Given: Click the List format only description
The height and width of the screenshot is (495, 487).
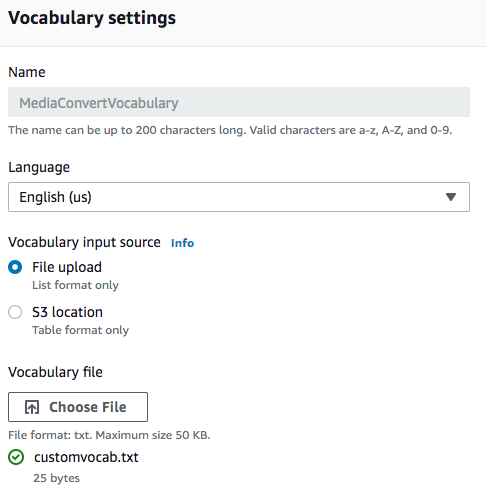Looking at the screenshot, I should [x=75, y=285].
